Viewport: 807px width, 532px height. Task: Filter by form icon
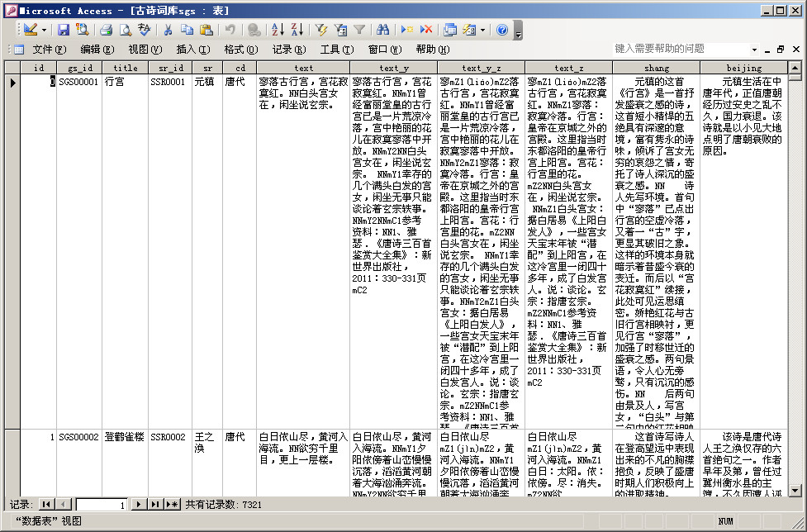340,30
